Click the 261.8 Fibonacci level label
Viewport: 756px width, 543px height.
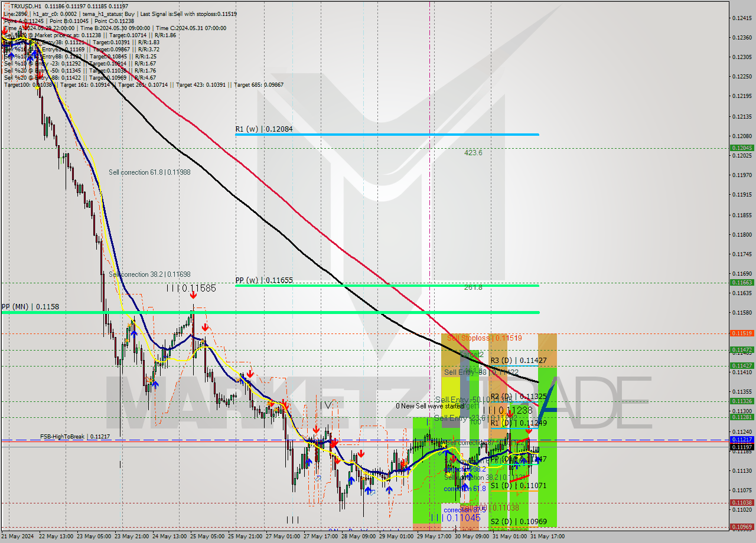click(x=473, y=287)
